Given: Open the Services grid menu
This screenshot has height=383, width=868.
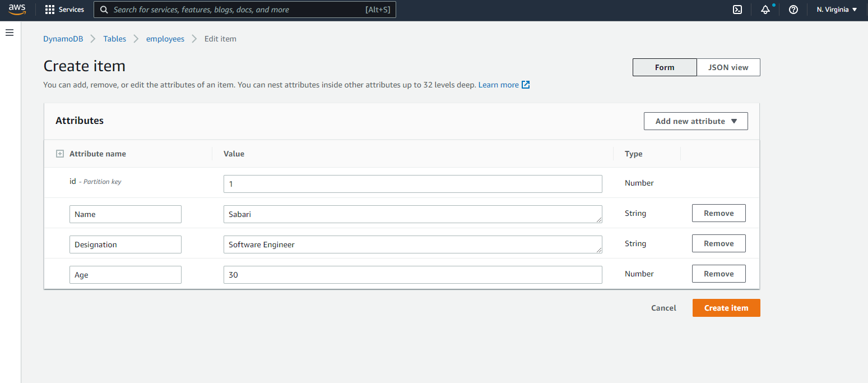Looking at the screenshot, I should [64, 10].
